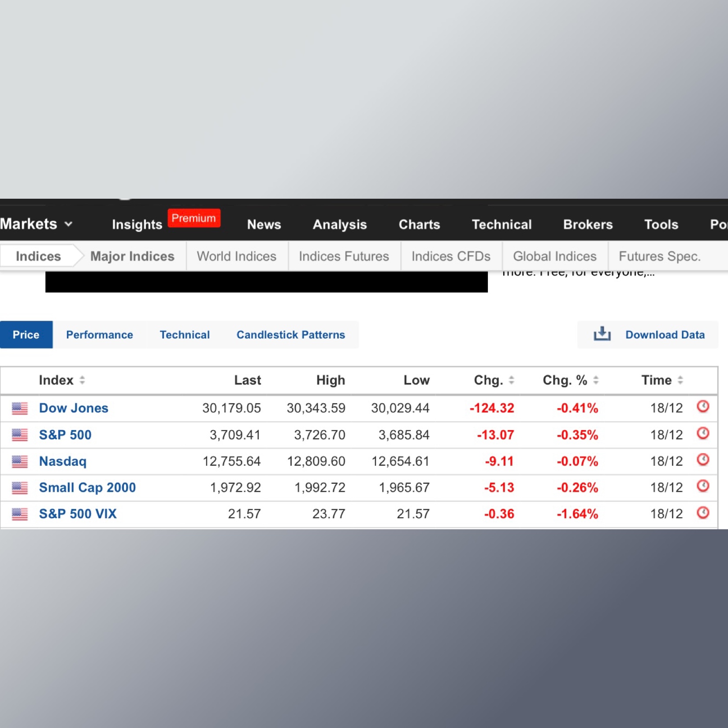Click the US flag icon beside Dow Jones

pos(20,409)
